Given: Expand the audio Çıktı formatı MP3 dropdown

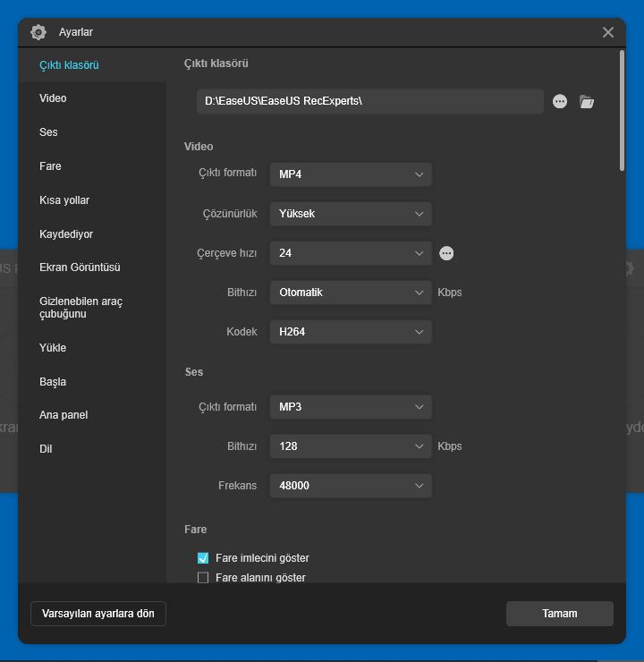Looking at the screenshot, I should pyautogui.click(x=351, y=407).
